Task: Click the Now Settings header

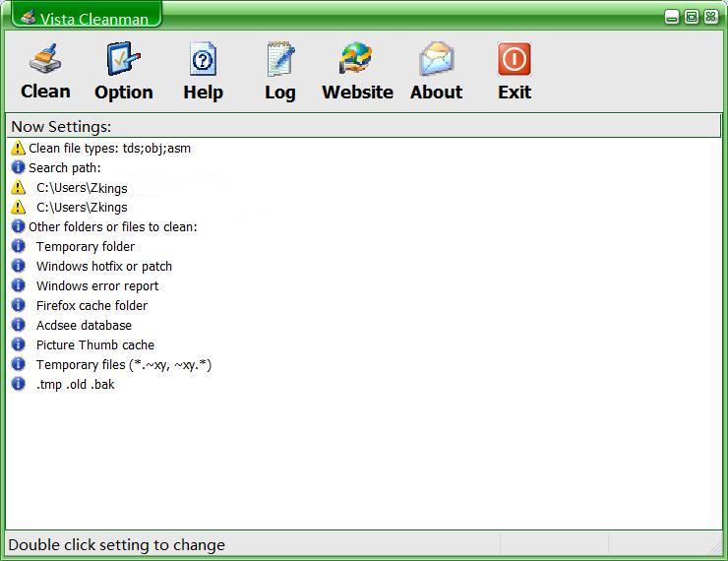Action: pos(61,126)
